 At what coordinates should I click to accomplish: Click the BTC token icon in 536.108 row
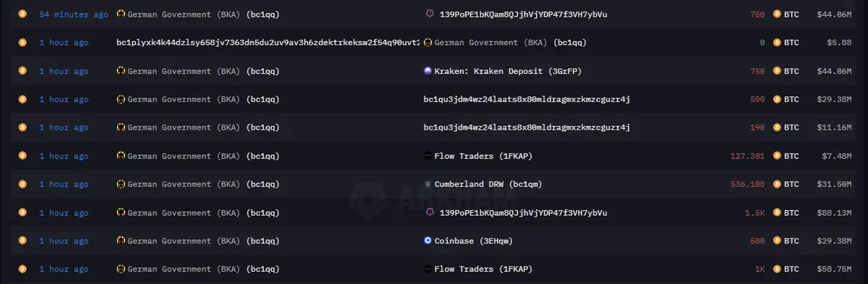[x=778, y=184]
